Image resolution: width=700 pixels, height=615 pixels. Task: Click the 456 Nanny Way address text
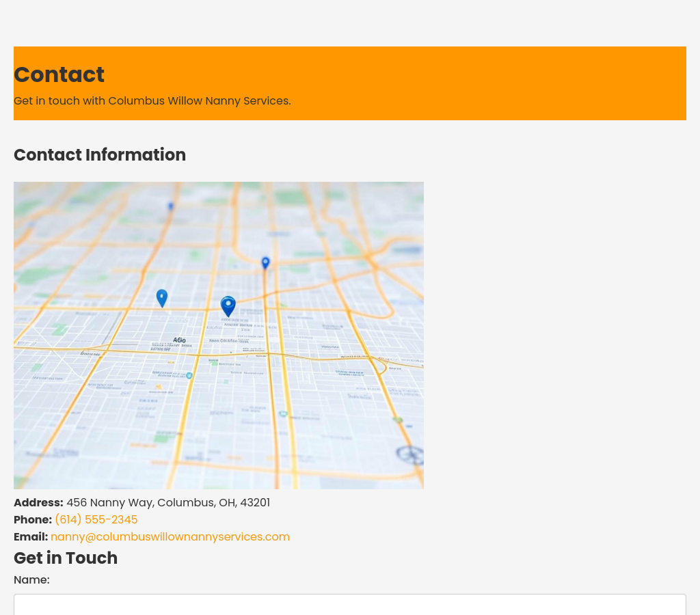pyautogui.click(x=167, y=502)
